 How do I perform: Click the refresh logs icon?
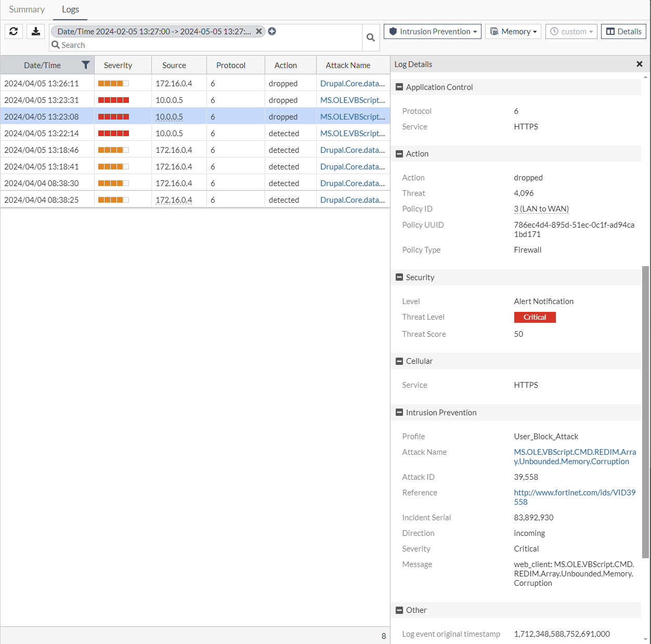tap(14, 31)
